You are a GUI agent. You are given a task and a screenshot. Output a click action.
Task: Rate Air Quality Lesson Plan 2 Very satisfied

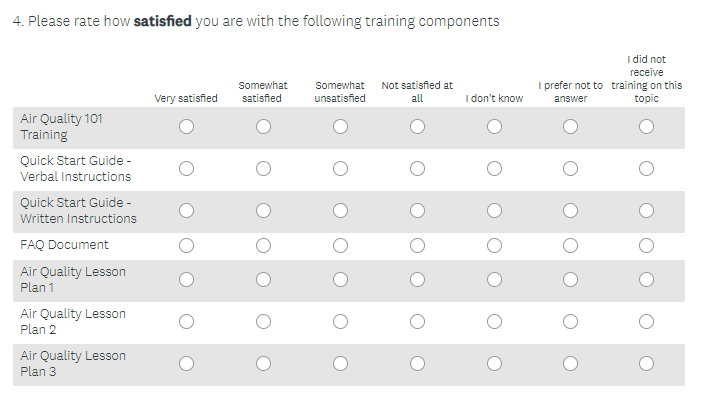[x=186, y=322]
